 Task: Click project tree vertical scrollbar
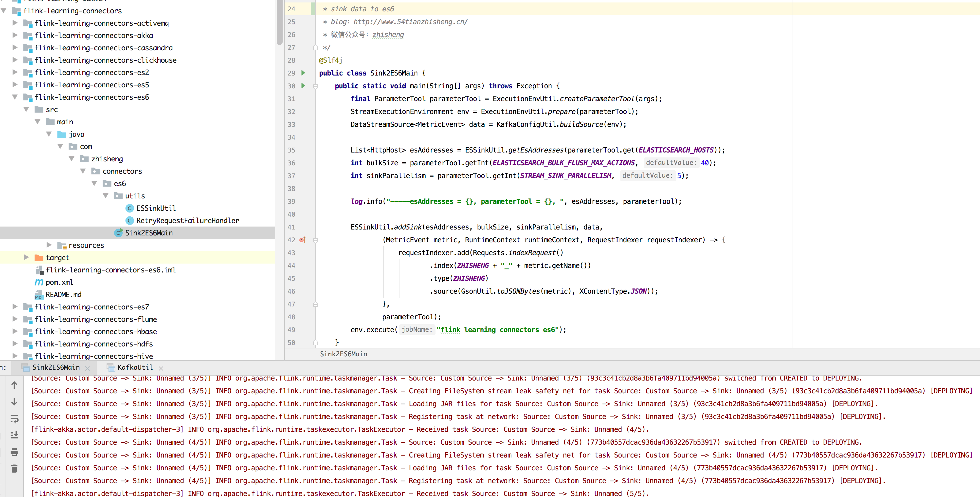[x=280, y=23]
